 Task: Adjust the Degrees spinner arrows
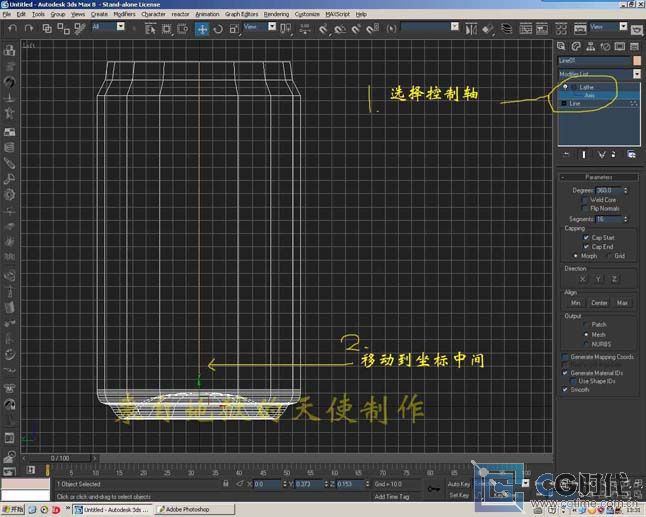pos(625,190)
